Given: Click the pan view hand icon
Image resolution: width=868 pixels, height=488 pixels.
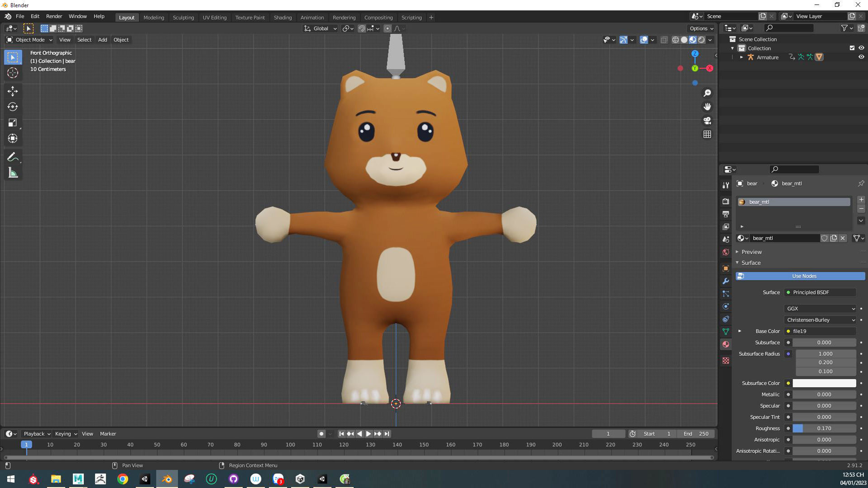Looking at the screenshot, I should coord(707,107).
